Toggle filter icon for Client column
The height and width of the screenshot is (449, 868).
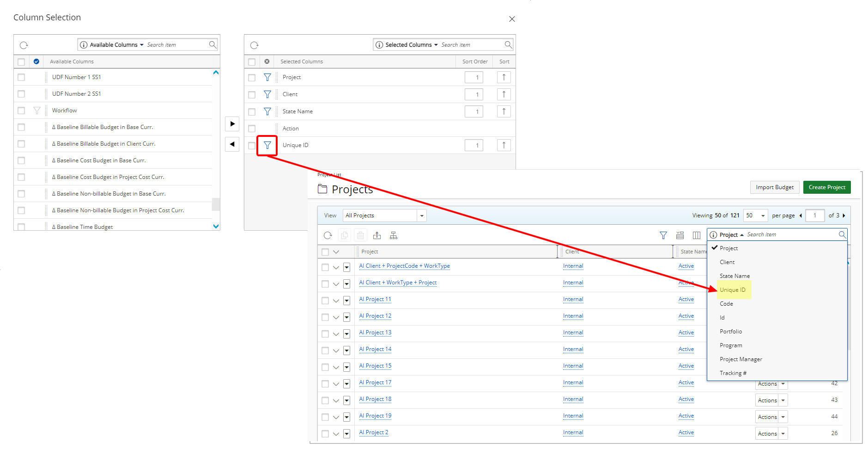267,94
